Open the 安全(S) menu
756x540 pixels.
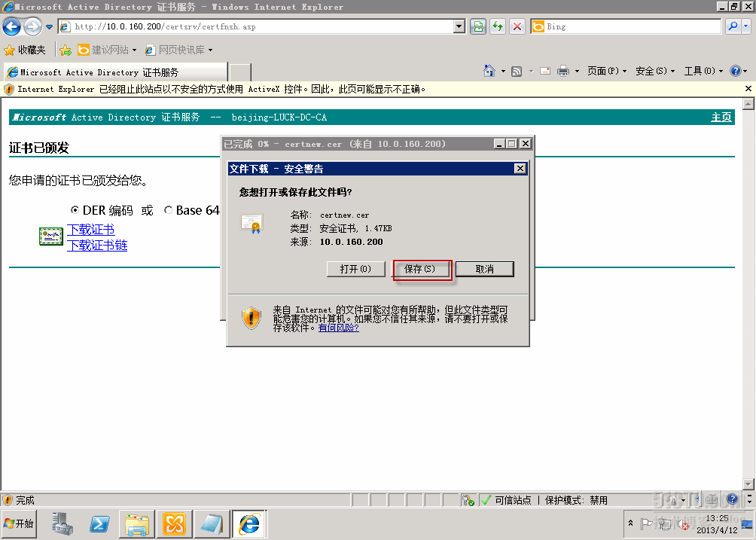tap(655, 72)
